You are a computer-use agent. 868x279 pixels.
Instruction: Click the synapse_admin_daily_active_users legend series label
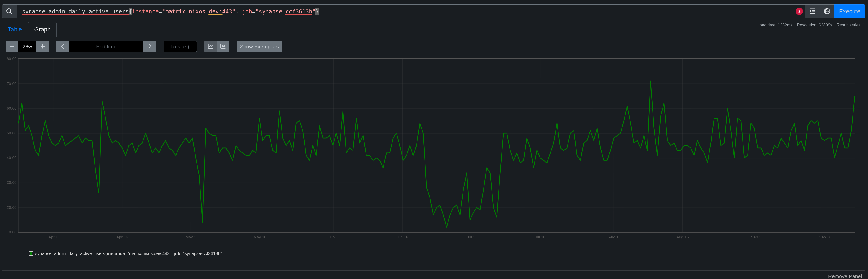[x=129, y=253]
